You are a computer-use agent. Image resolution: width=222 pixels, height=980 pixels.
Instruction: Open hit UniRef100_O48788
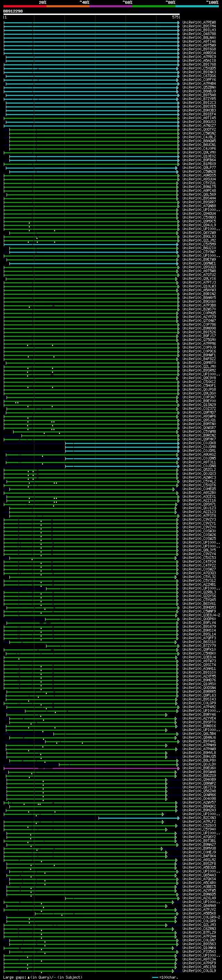199,34
